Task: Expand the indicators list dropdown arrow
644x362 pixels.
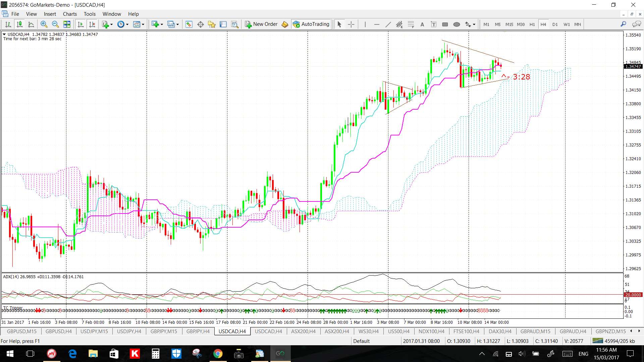Action: pyautogui.click(x=111, y=24)
